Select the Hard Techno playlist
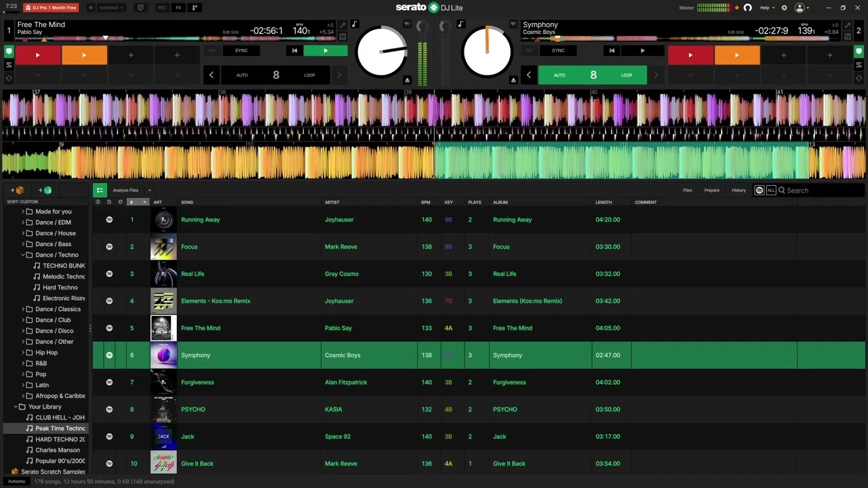This screenshot has width=868, height=488. point(60,287)
